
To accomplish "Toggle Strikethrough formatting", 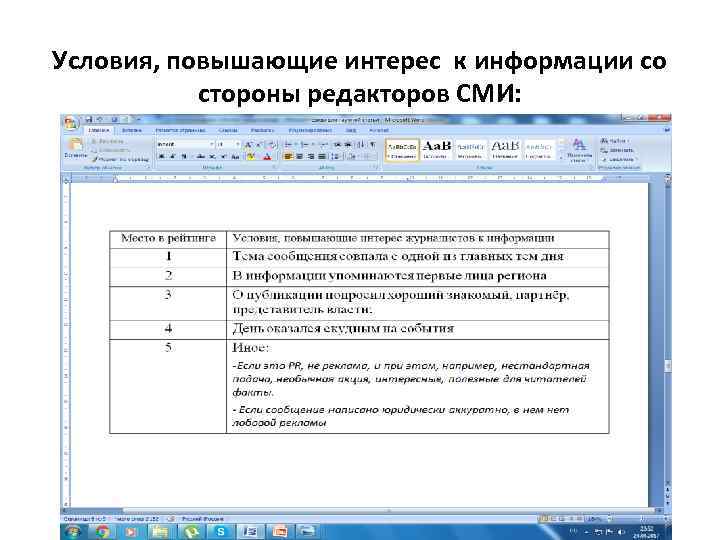I will 201,157.
